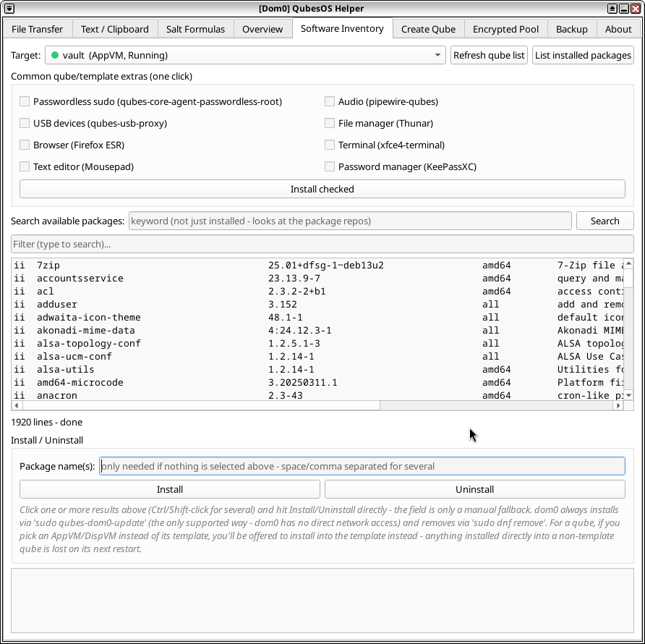Expand the Target qube dropdown arrow
This screenshot has width=645, height=644.
click(437, 55)
